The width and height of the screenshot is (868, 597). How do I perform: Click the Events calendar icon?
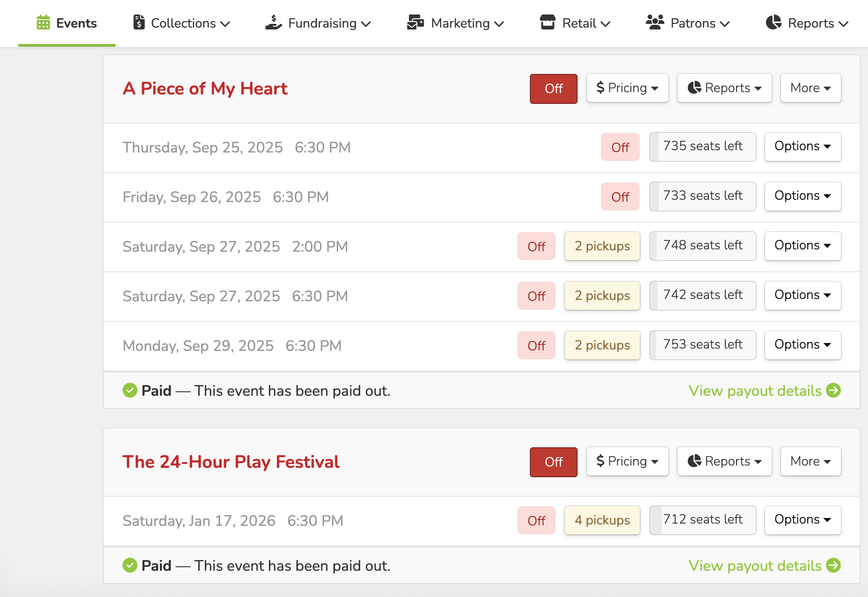click(43, 22)
